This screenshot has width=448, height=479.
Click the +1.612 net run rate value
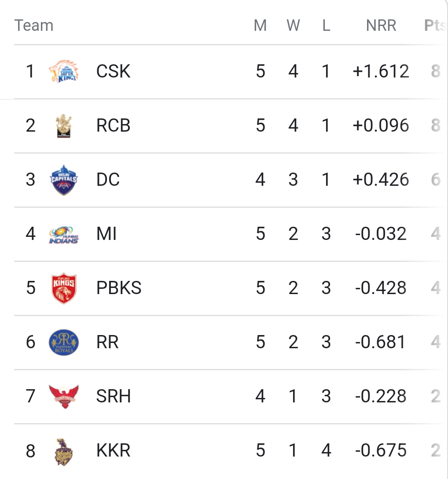(x=381, y=71)
